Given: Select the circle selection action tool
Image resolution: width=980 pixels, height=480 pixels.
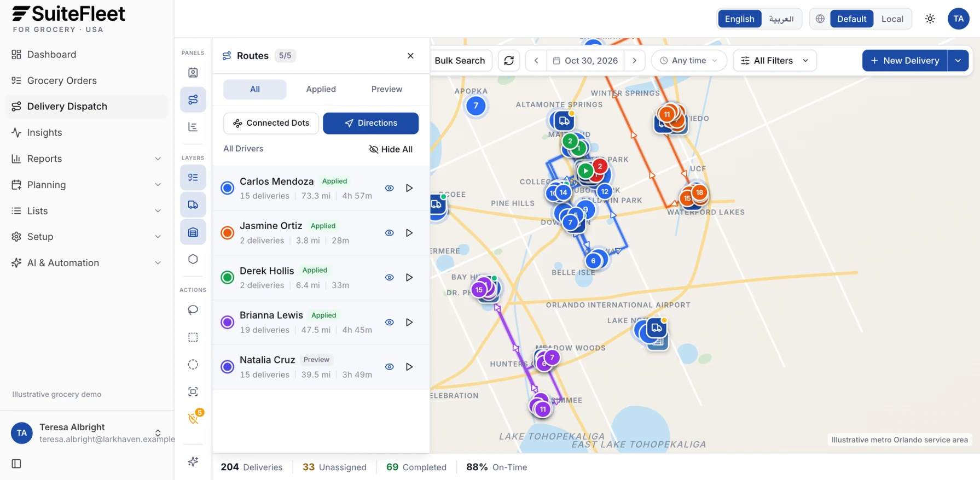Looking at the screenshot, I should pyautogui.click(x=193, y=365).
